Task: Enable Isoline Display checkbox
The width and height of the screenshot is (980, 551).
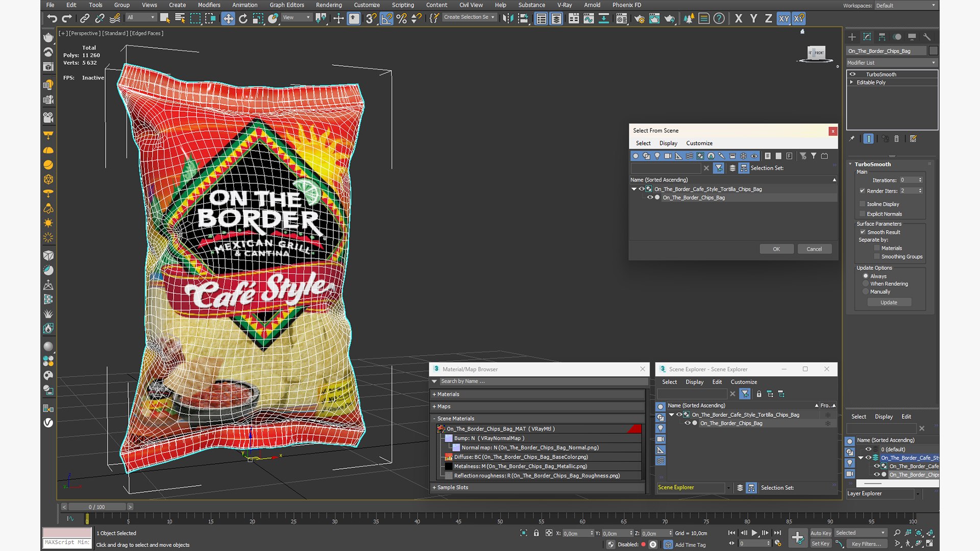Action: pos(863,204)
